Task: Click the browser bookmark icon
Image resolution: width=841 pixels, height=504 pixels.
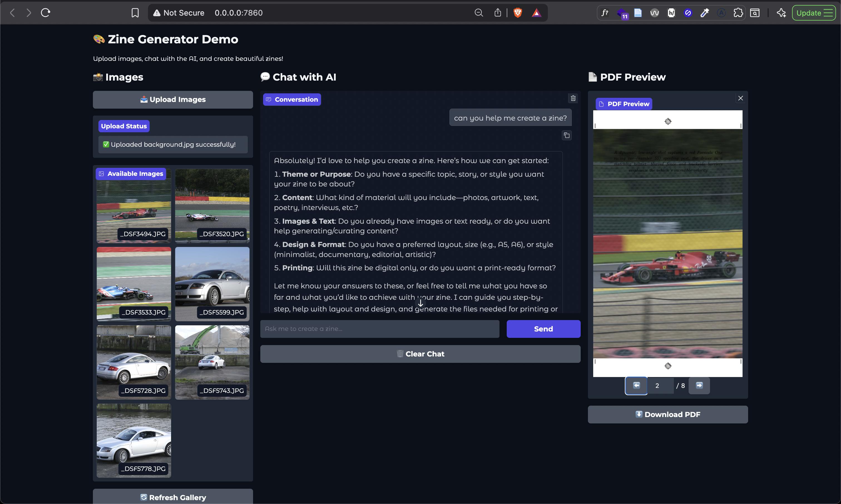Action: [x=135, y=13]
